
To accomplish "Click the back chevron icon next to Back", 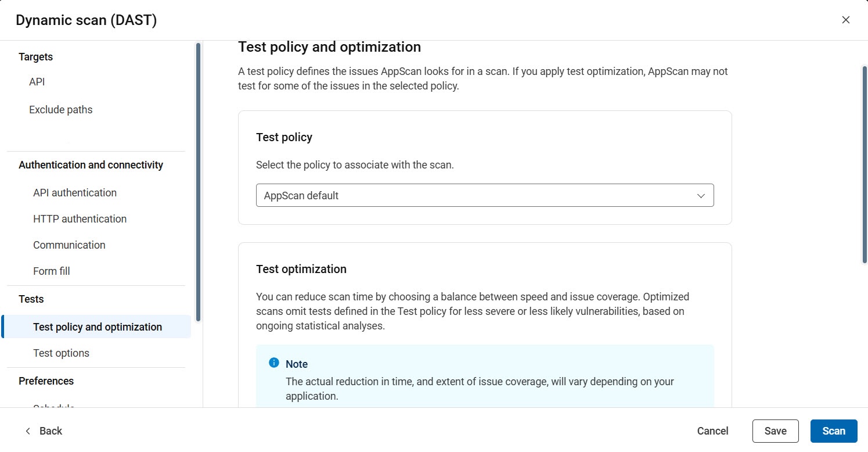I will (27, 431).
